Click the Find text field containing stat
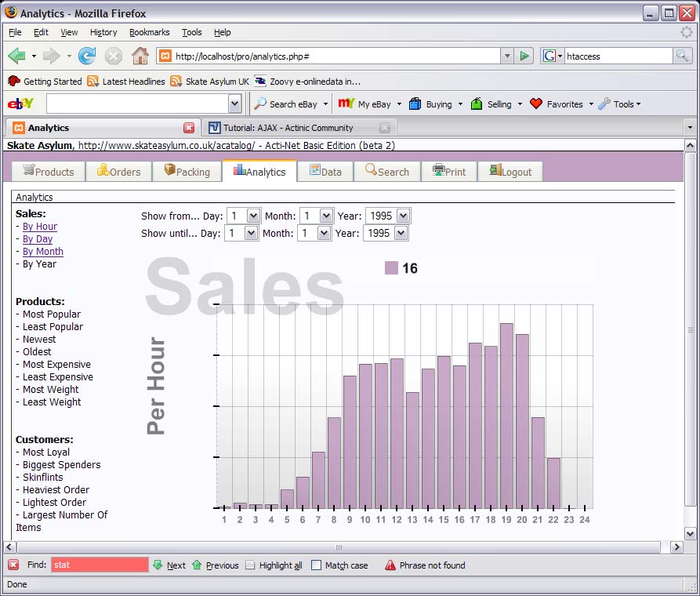Screen dimensions: 700x596 pyautogui.click(x=99, y=565)
